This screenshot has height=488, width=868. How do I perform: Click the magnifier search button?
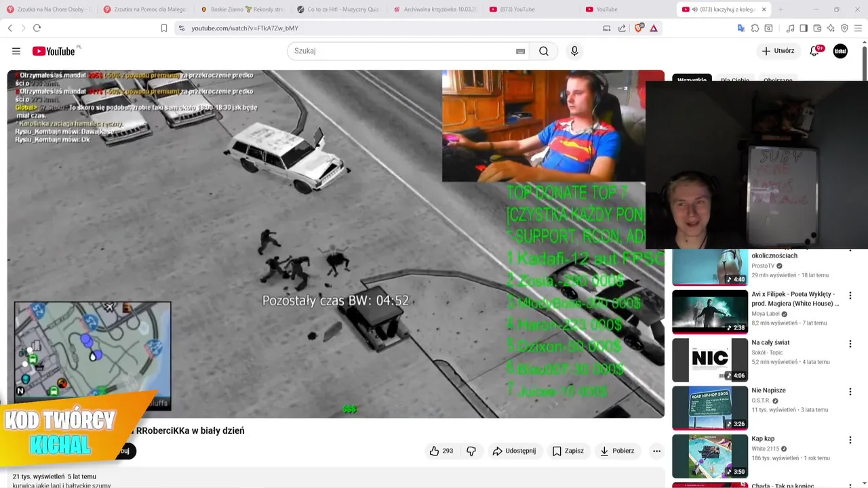click(544, 51)
